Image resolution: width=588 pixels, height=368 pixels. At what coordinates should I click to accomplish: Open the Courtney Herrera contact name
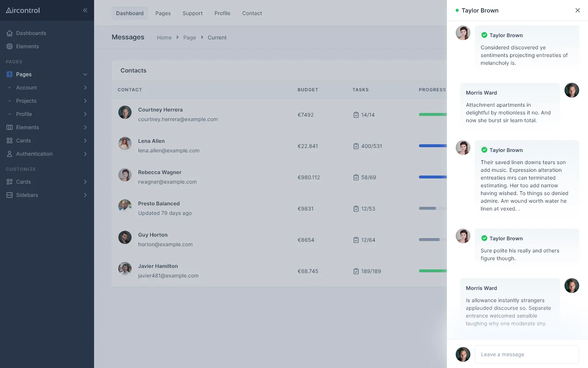[x=160, y=110]
